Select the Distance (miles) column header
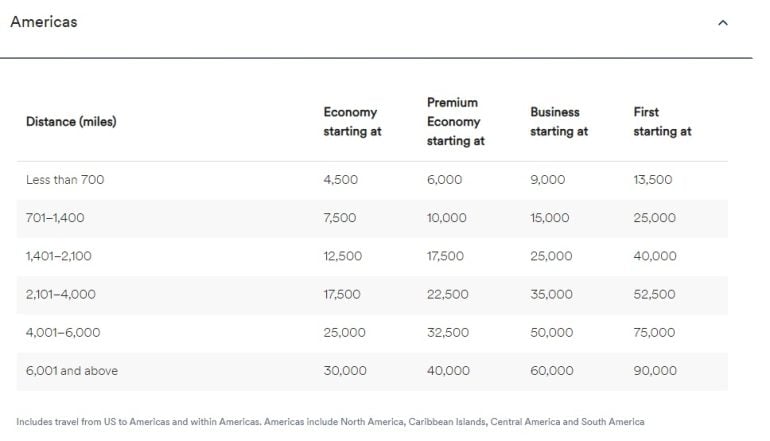This screenshot has height=441, width=770. point(71,122)
